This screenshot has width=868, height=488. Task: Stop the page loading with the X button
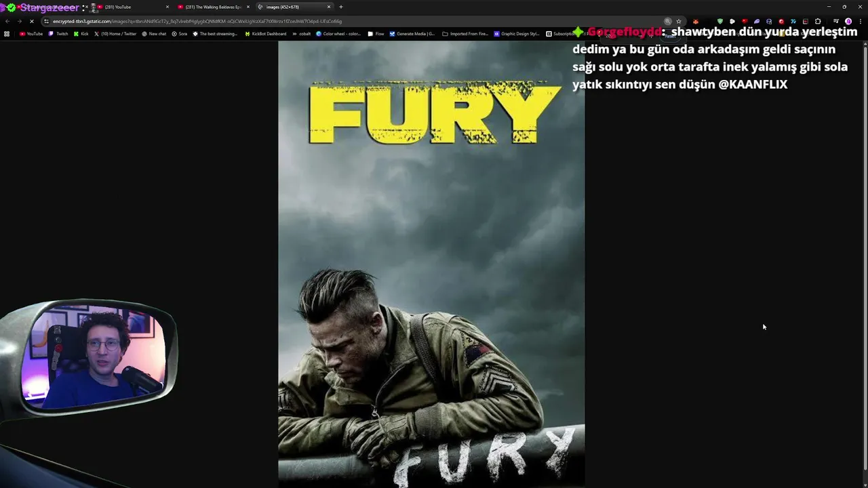[31, 21]
